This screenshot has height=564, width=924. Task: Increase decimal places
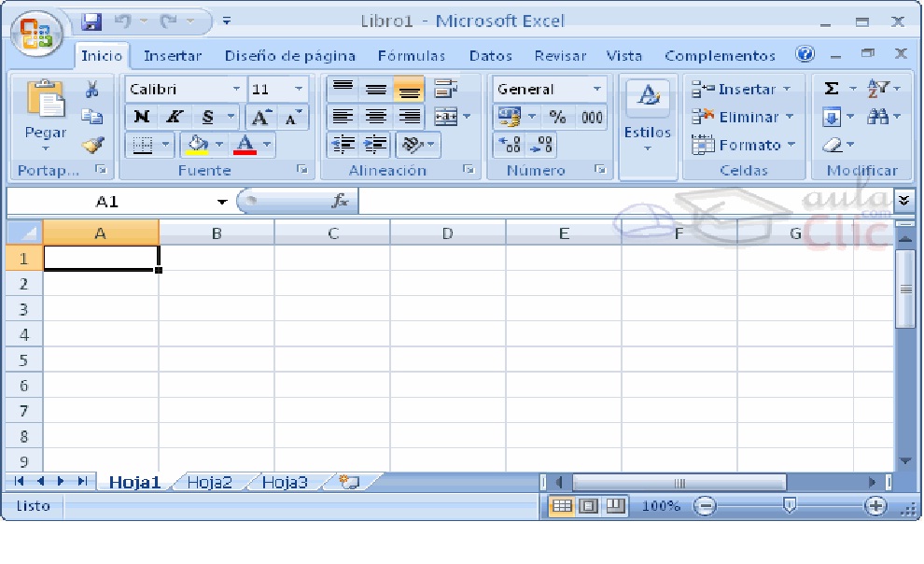510,145
